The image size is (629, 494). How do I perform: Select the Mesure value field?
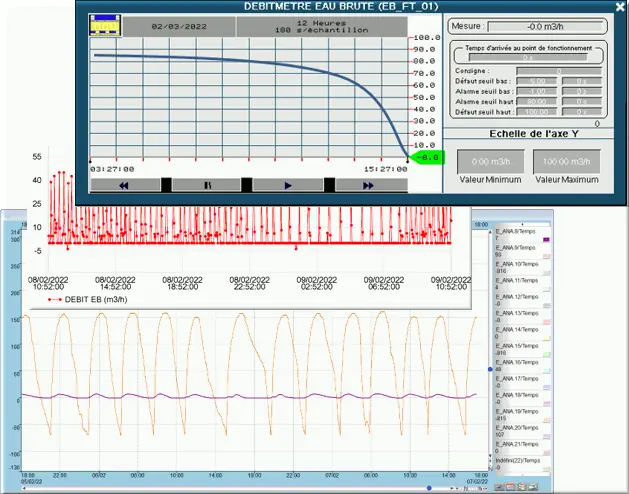[545, 27]
